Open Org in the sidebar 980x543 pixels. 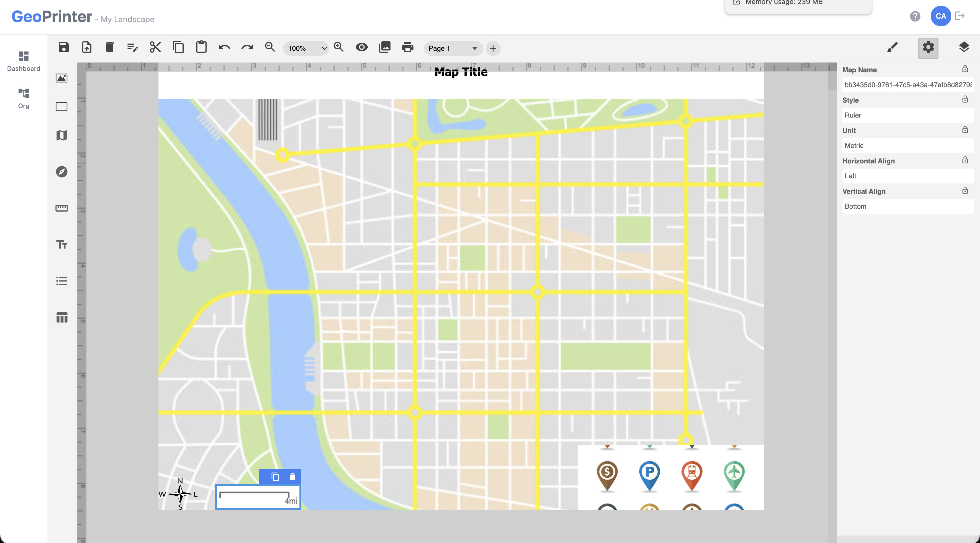click(x=23, y=99)
